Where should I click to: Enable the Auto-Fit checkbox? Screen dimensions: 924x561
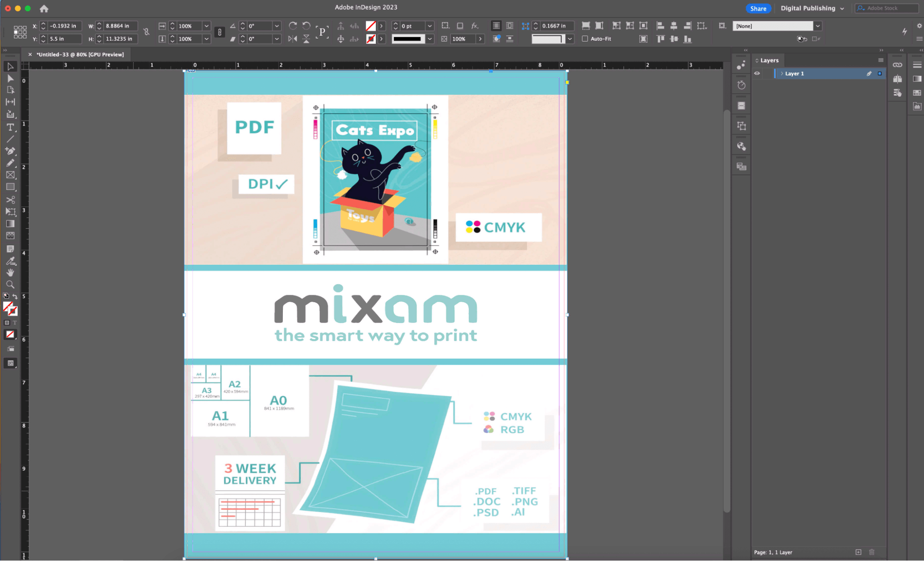click(x=585, y=39)
